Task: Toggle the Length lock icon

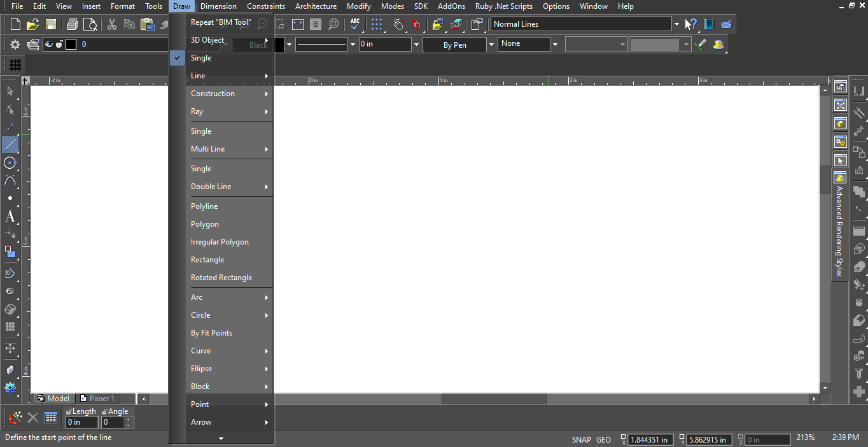Action: tap(69, 412)
